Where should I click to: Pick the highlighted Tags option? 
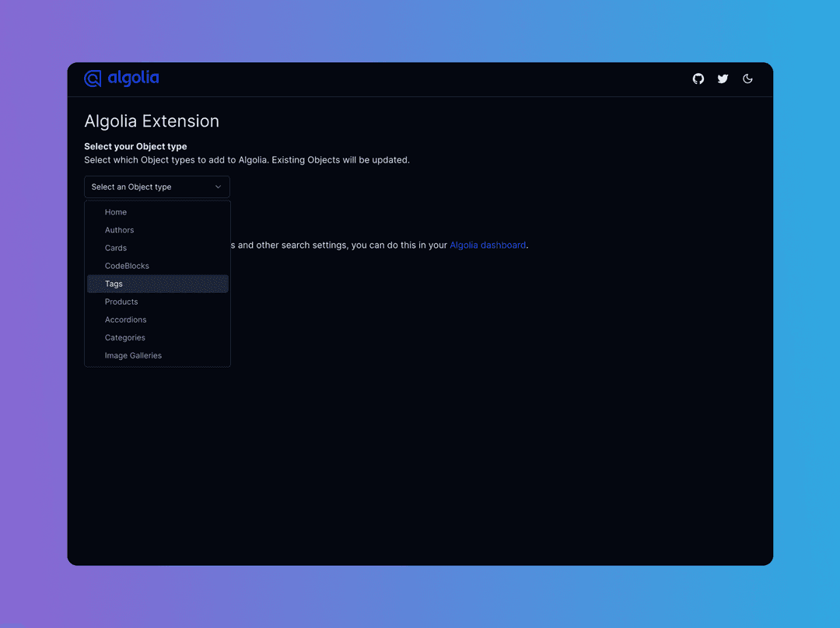click(157, 284)
